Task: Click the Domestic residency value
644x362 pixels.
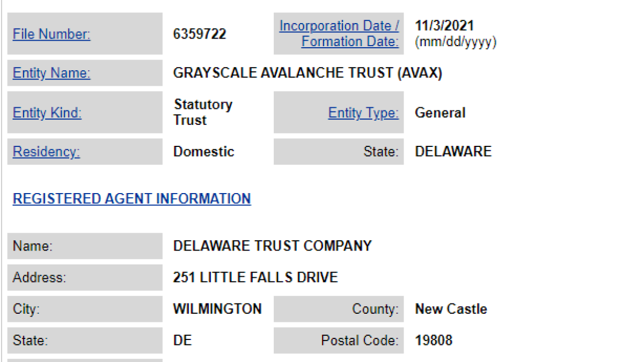Action: 203,151
